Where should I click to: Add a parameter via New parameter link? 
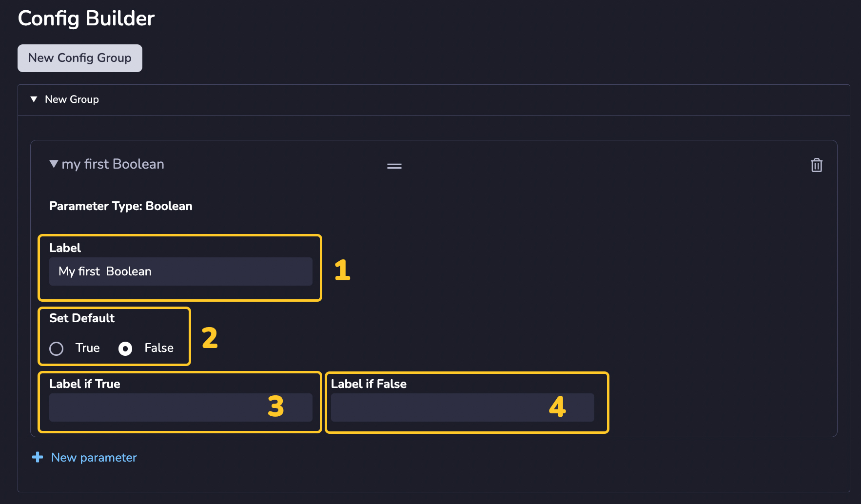(94, 458)
